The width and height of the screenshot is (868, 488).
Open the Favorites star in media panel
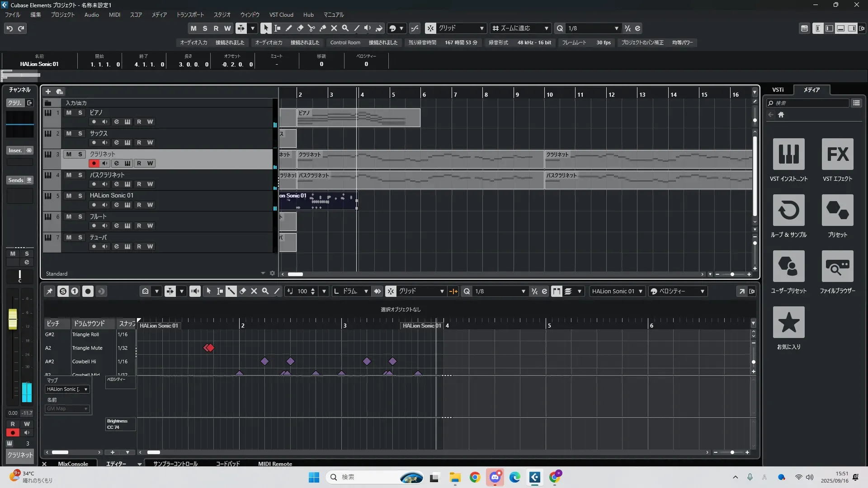click(x=788, y=322)
